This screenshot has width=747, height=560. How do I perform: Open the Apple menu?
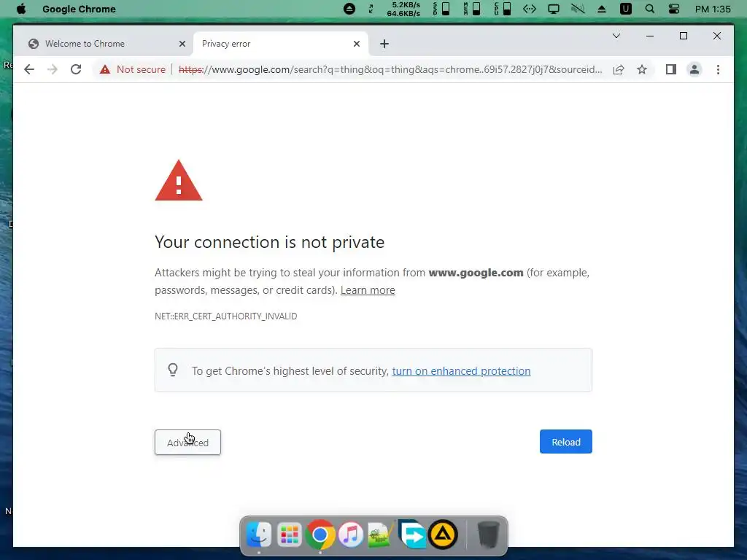tap(21, 9)
